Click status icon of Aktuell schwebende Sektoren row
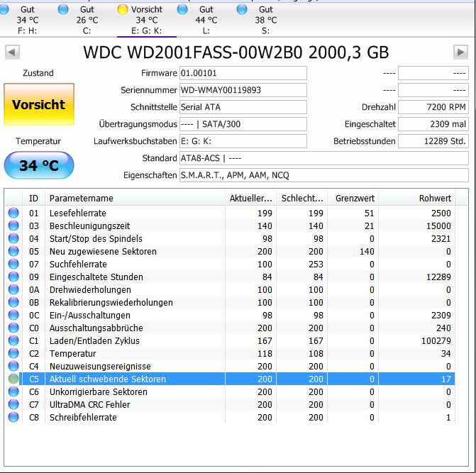This screenshot has height=473, width=476. coord(13,379)
